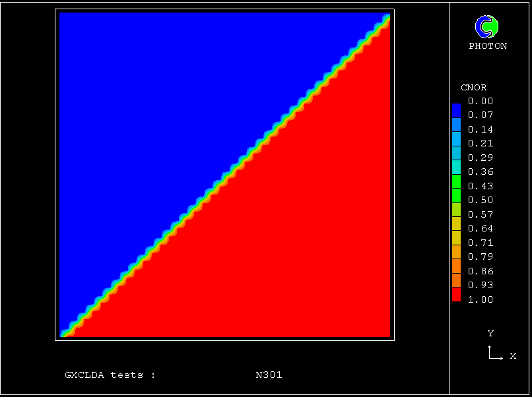Screen dimensions: 532x397
Task: Click the legend value 1.00
Action: (481, 299)
